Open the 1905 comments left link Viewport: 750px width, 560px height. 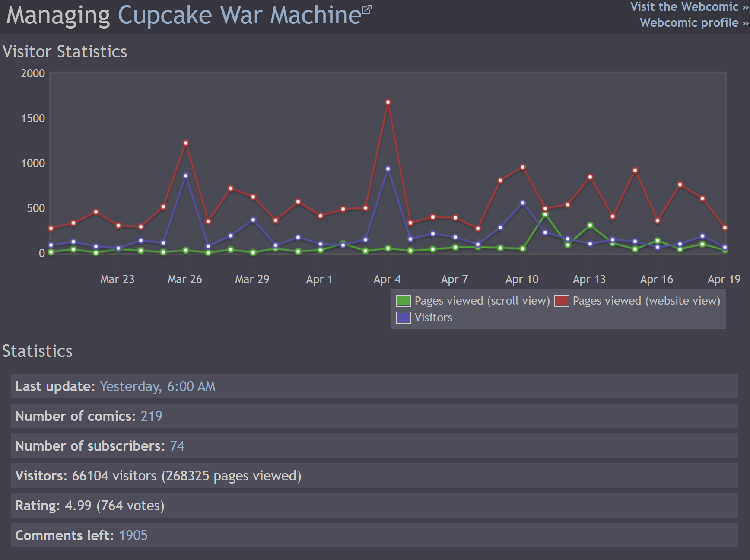(x=133, y=535)
